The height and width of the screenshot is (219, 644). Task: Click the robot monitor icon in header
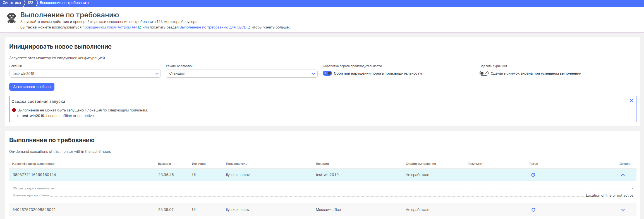click(x=11, y=18)
